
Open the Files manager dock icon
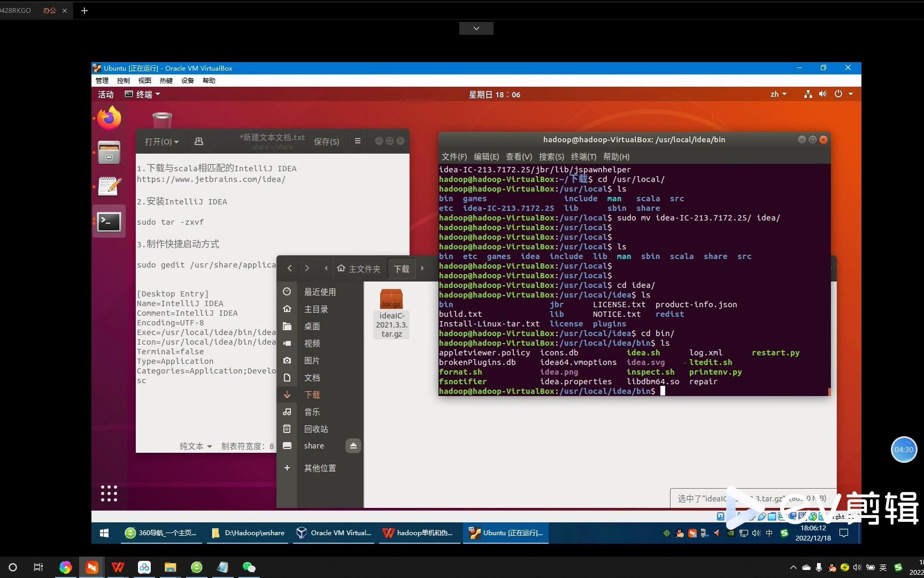pyautogui.click(x=109, y=153)
